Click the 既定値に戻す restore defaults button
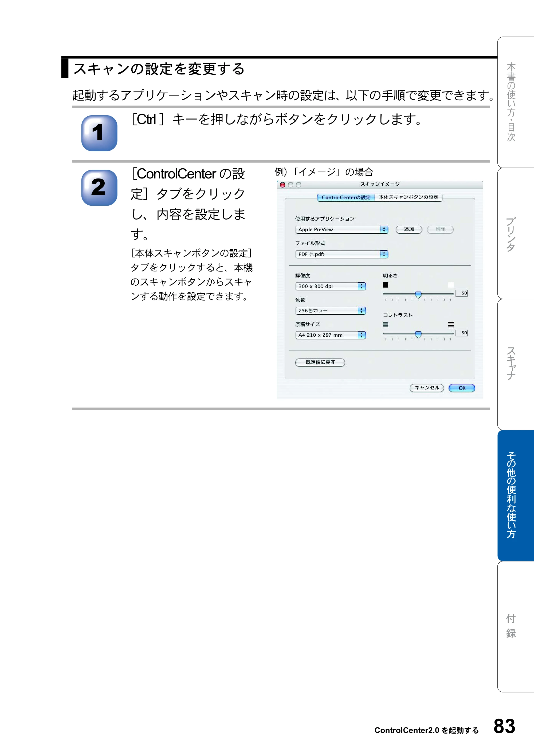Viewport: 534px width, 756px height. pyautogui.click(x=320, y=362)
